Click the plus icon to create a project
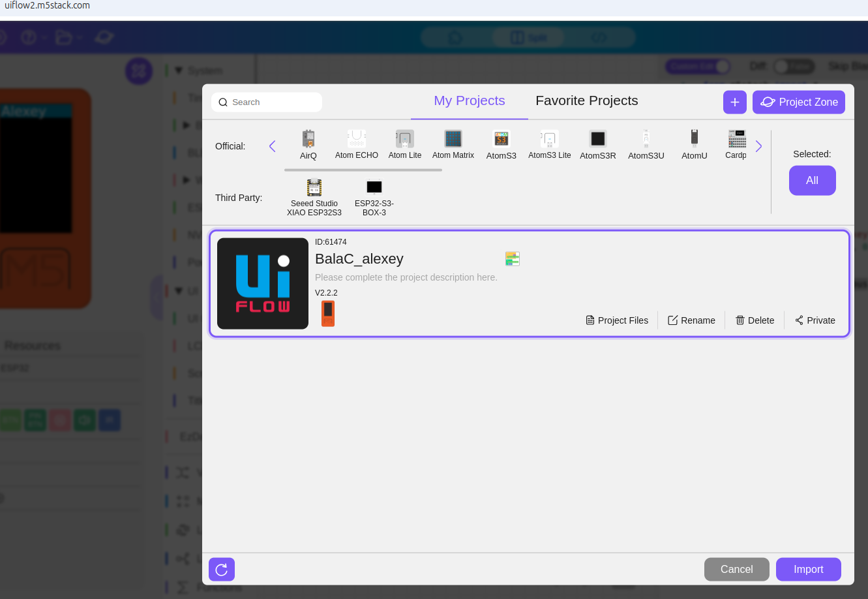This screenshot has width=868, height=599. pyautogui.click(x=735, y=102)
